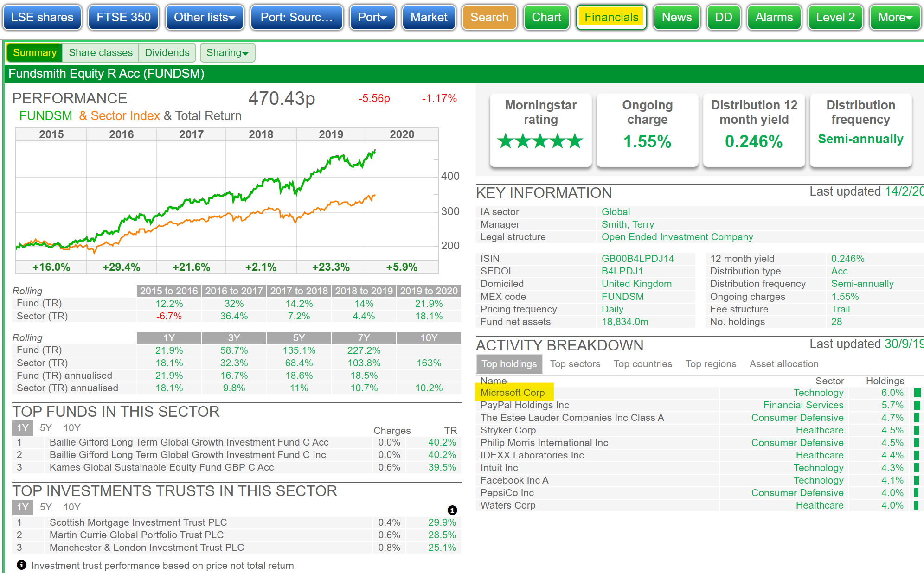Viewport: 924px width, 573px height.
Task: Switch to Top sectors tab
Action: [575, 364]
